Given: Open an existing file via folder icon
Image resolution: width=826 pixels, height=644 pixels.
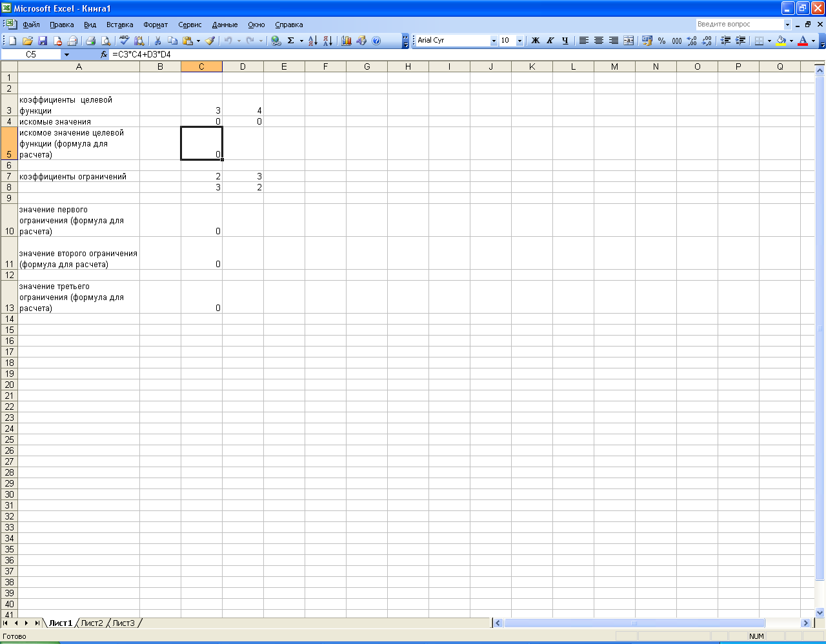Looking at the screenshot, I should [x=28, y=41].
